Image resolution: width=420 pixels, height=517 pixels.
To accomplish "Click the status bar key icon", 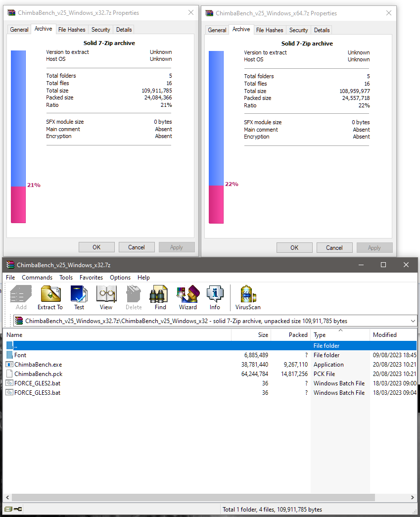I will [x=18, y=509].
